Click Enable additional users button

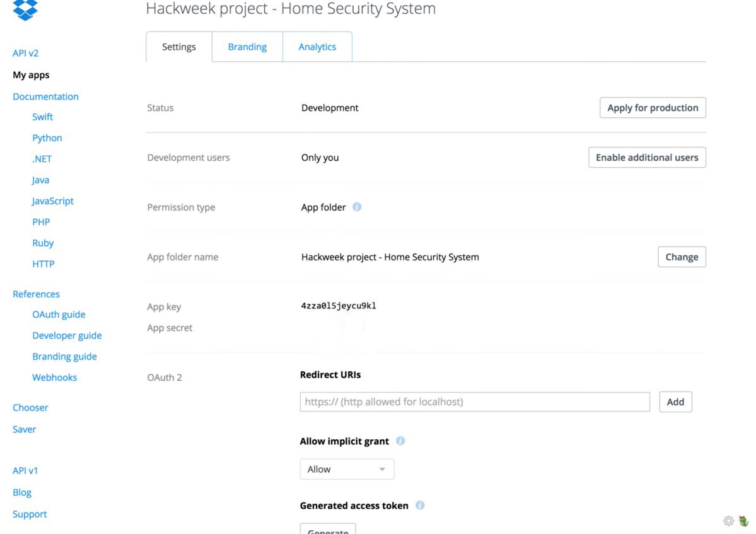pos(647,158)
